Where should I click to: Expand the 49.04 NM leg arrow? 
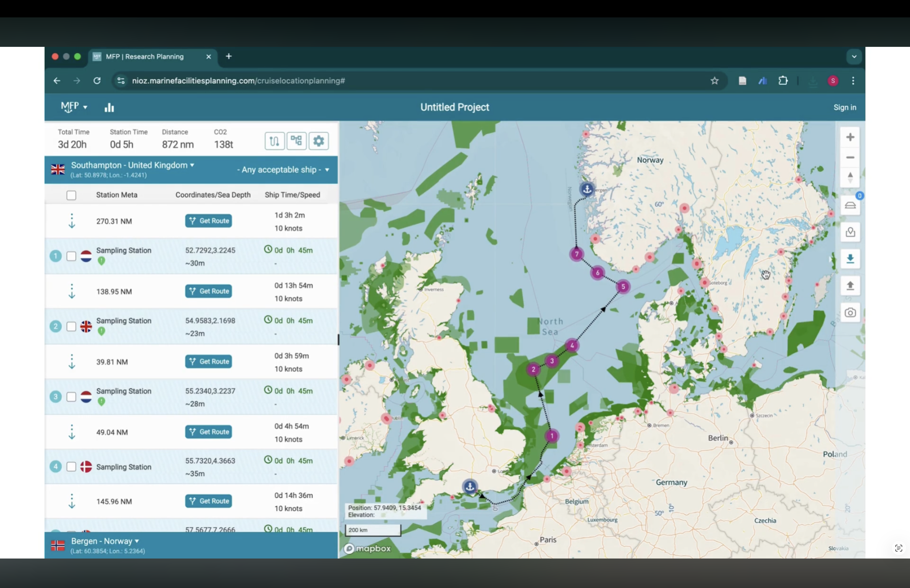click(x=72, y=432)
